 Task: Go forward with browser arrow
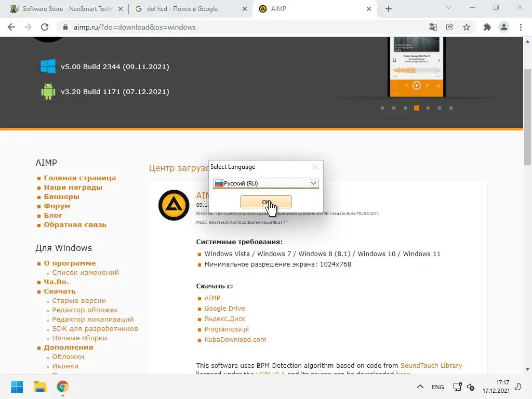(28, 27)
